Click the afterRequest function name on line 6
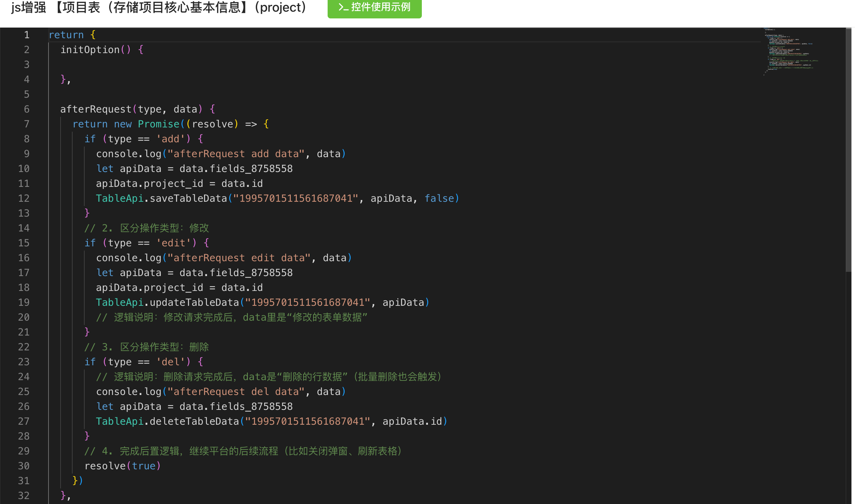Screen dimensions: 855x504 (x=96, y=109)
